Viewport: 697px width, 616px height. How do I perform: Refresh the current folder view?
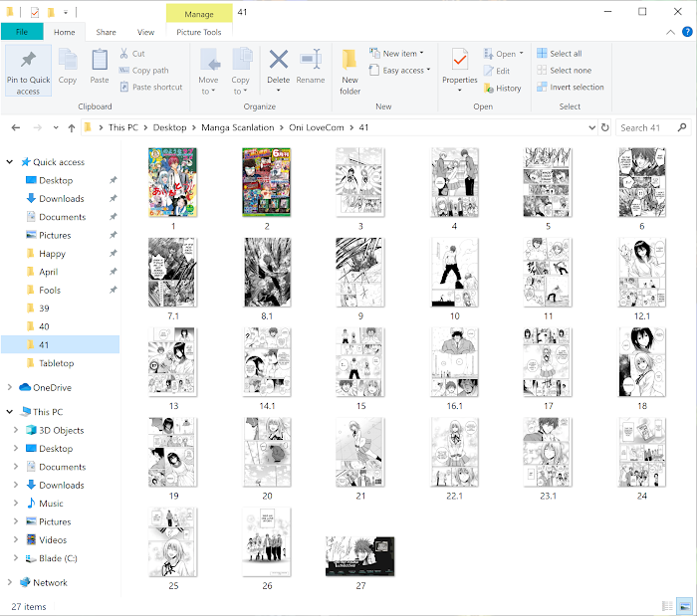pyautogui.click(x=605, y=127)
